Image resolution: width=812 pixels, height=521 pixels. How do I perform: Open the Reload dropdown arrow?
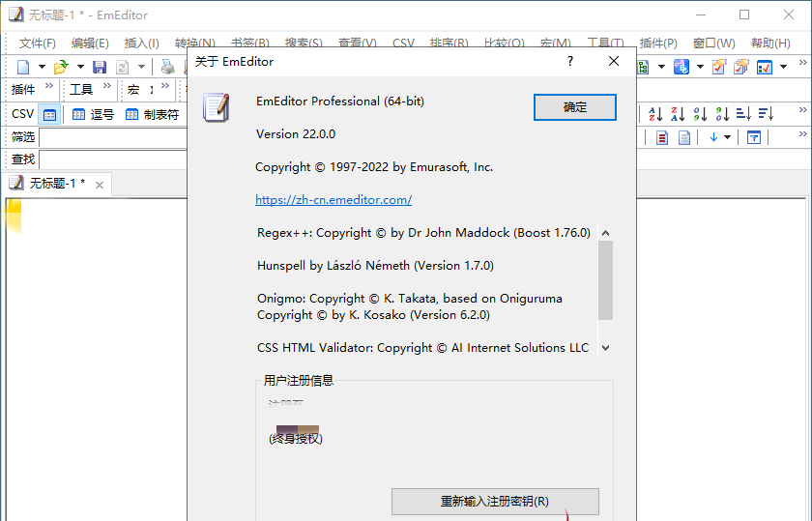click(x=141, y=67)
